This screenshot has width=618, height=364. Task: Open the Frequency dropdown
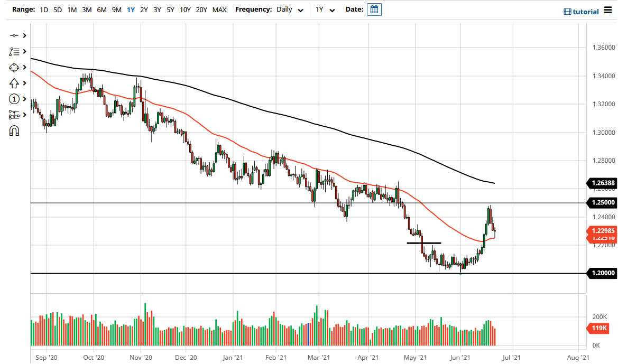(300, 10)
